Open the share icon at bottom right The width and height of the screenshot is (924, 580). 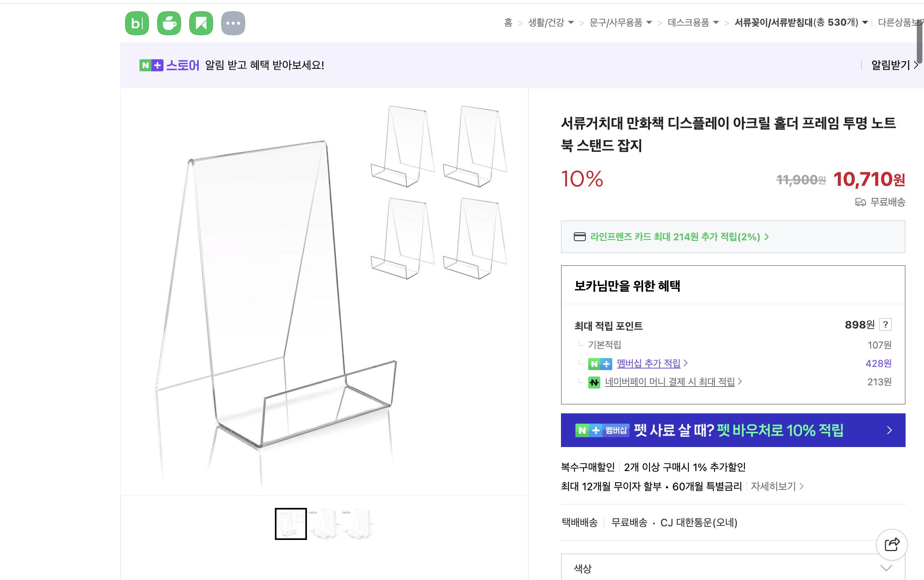click(892, 545)
